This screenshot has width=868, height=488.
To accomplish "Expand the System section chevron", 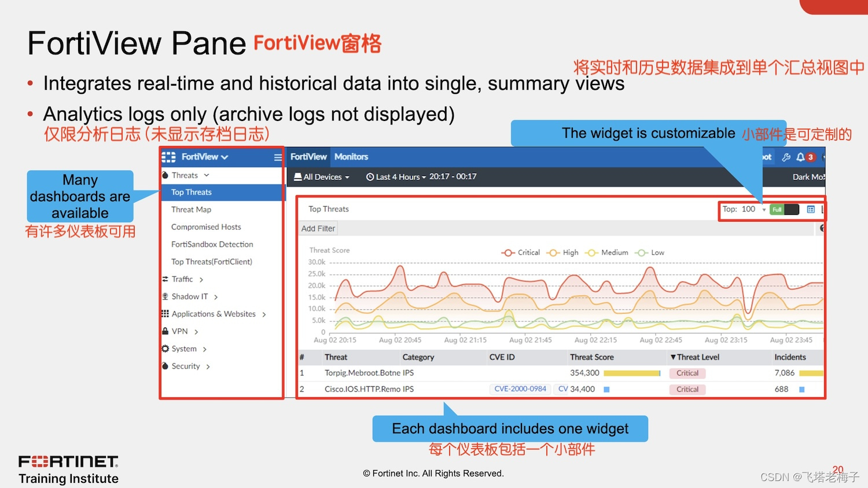I will (x=204, y=349).
